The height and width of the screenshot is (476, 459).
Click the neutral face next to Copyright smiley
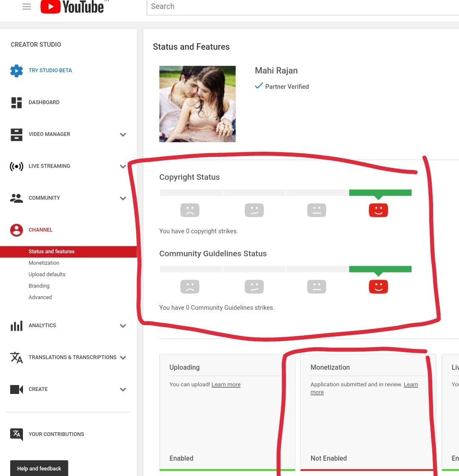click(317, 210)
